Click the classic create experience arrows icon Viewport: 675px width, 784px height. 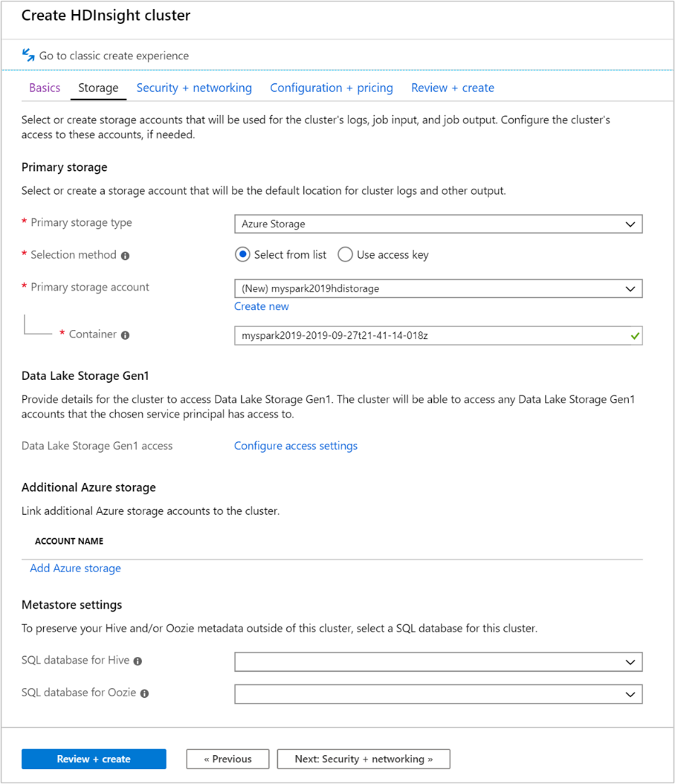[x=28, y=55]
